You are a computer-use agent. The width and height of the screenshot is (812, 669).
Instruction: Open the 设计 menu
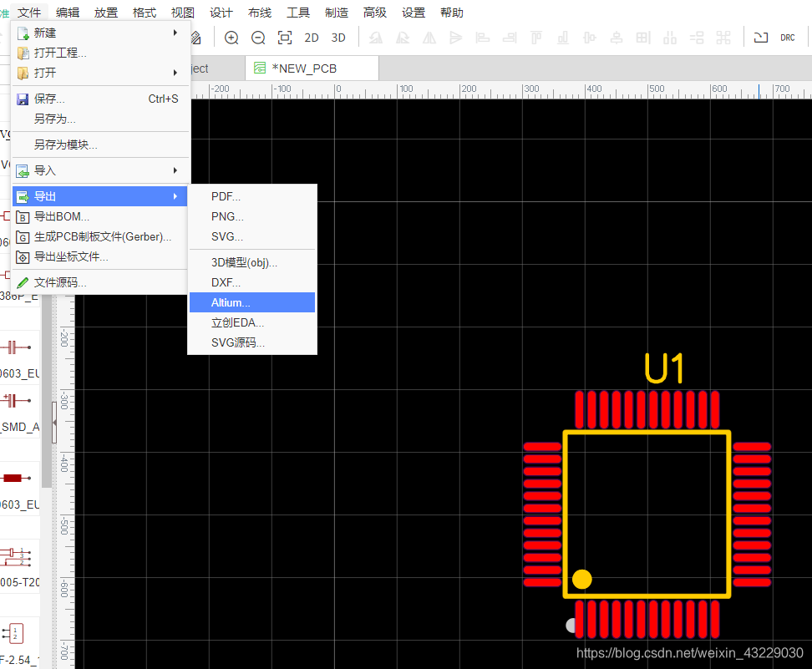tap(221, 13)
